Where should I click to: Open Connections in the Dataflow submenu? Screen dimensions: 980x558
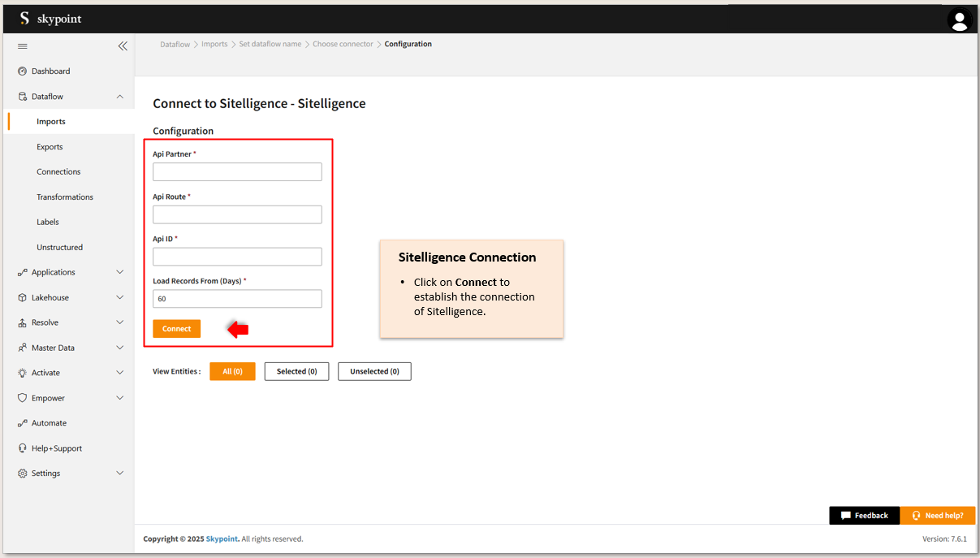click(58, 172)
